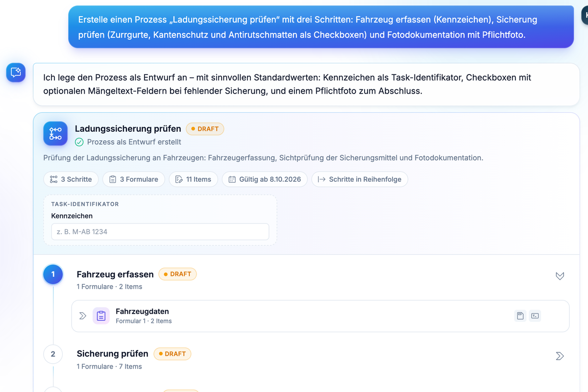The height and width of the screenshot is (392, 588).
Task: Click the blue process workflow icon
Action: pyautogui.click(x=55, y=134)
